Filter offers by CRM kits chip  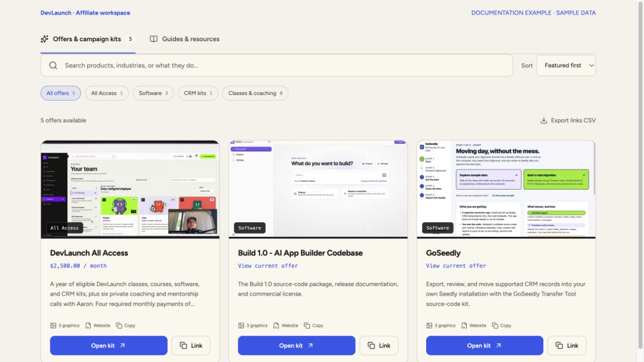click(198, 93)
